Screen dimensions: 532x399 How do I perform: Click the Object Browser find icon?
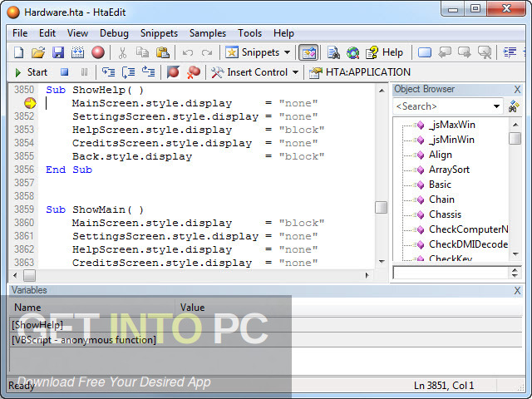point(514,106)
